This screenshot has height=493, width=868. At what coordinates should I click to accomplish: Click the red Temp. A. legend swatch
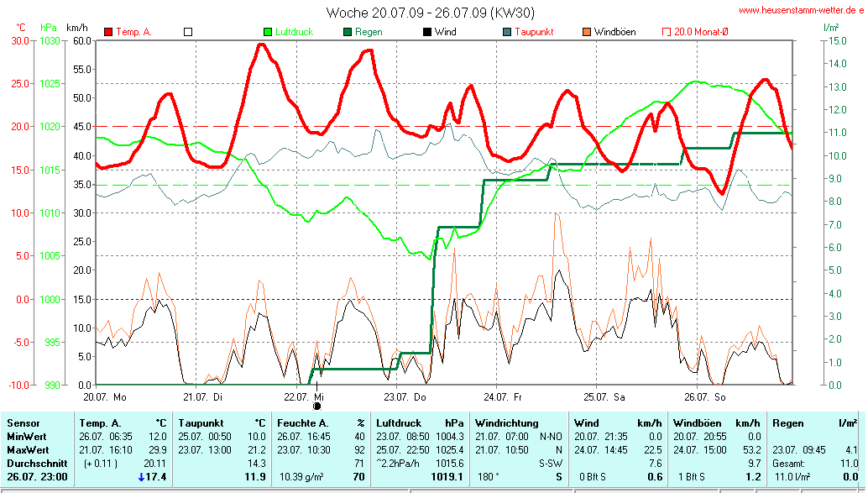(108, 32)
